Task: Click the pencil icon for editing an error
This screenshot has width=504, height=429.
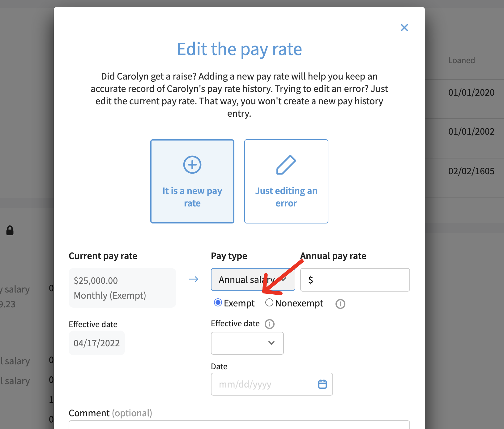Action: coord(286,165)
